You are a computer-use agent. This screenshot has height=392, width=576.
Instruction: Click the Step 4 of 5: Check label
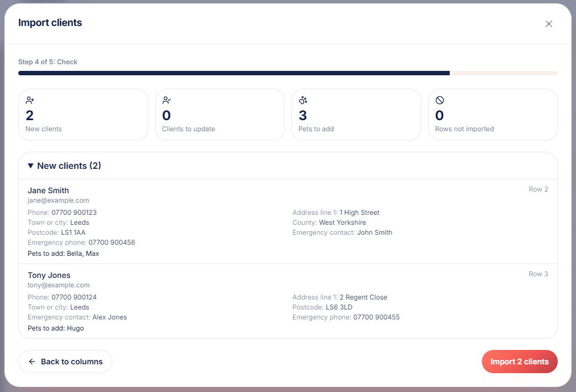click(x=48, y=61)
